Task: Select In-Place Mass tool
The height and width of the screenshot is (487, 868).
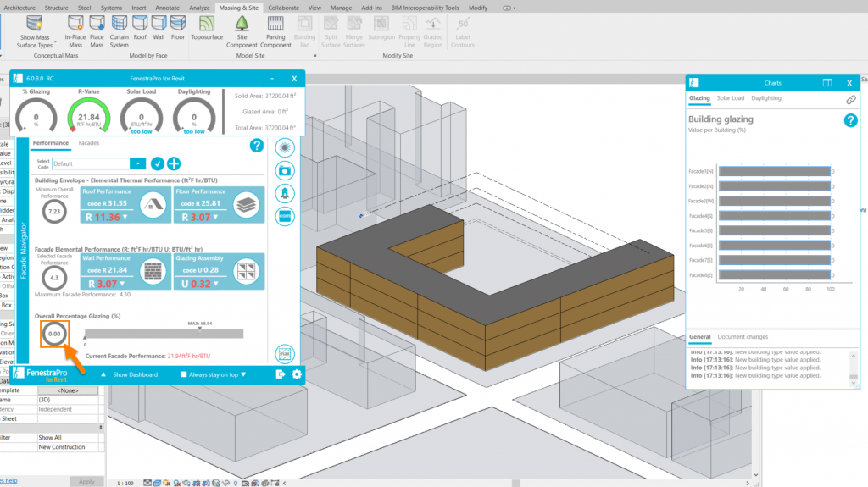Action: [x=75, y=32]
